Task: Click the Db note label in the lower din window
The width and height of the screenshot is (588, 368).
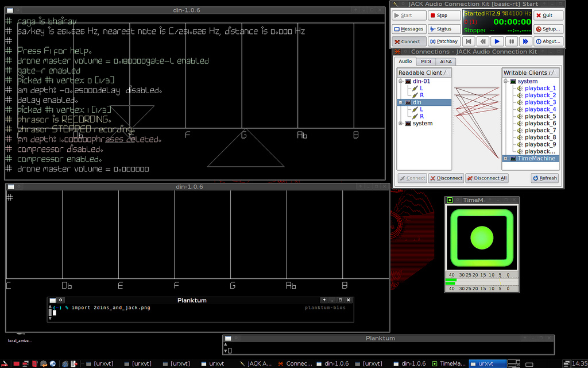Action: point(67,286)
